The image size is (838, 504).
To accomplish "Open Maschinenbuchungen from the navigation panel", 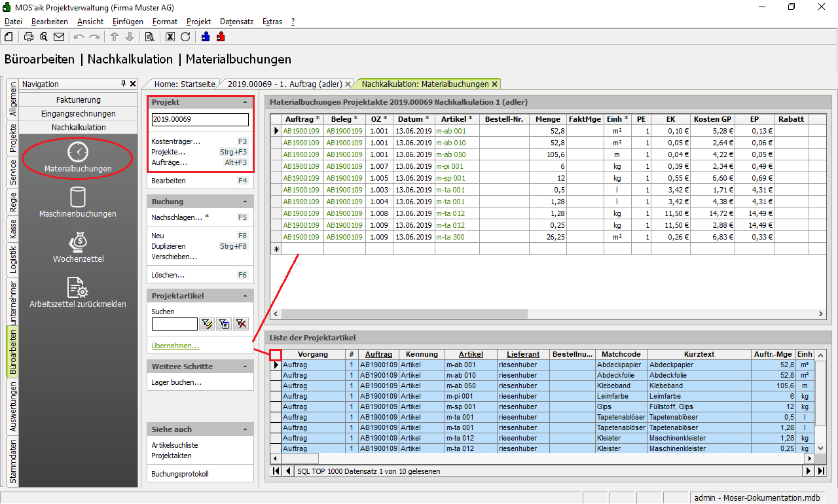I will [x=78, y=202].
